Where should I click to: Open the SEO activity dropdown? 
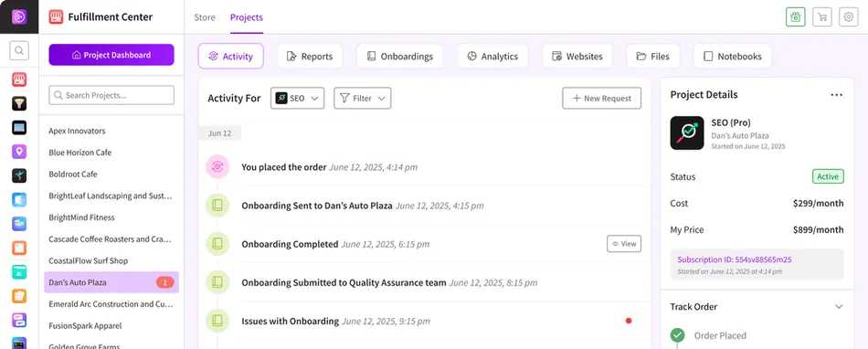click(x=297, y=99)
